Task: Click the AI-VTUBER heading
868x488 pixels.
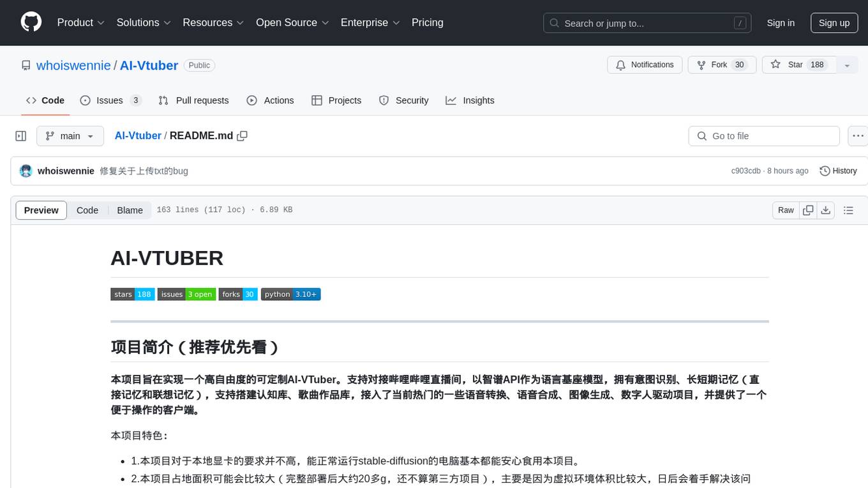Action: click(x=167, y=258)
